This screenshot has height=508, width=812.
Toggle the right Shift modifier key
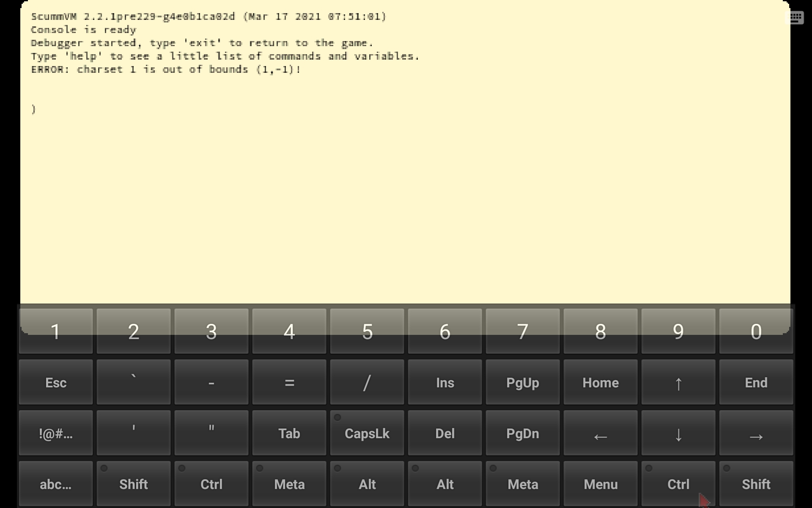(756, 483)
